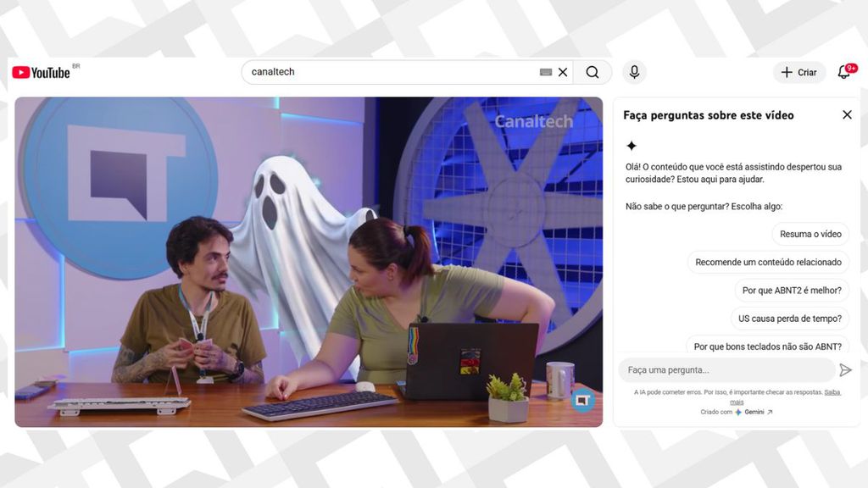Open the on-screen keyboard in search bar
The image size is (868, 488).
tap(546, 73)
